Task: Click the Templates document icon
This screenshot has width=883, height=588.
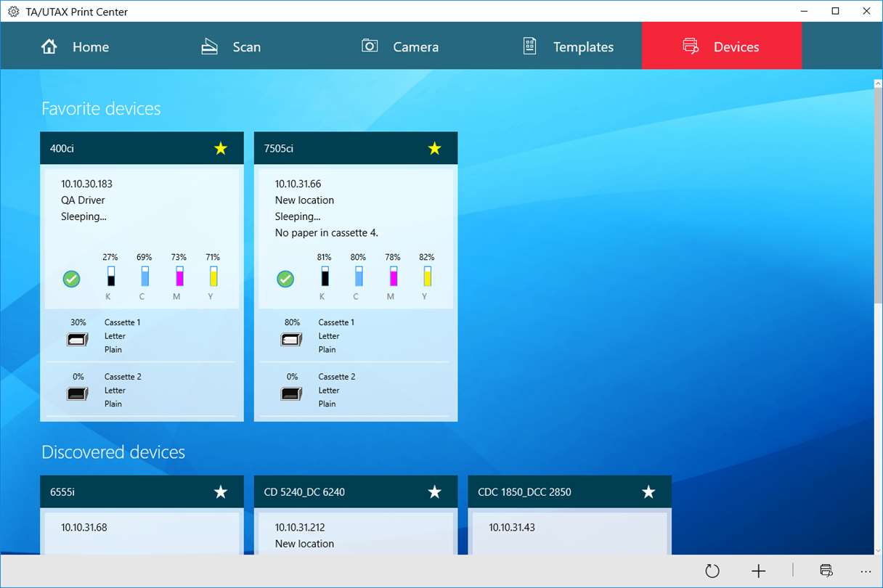Action: 530,46
